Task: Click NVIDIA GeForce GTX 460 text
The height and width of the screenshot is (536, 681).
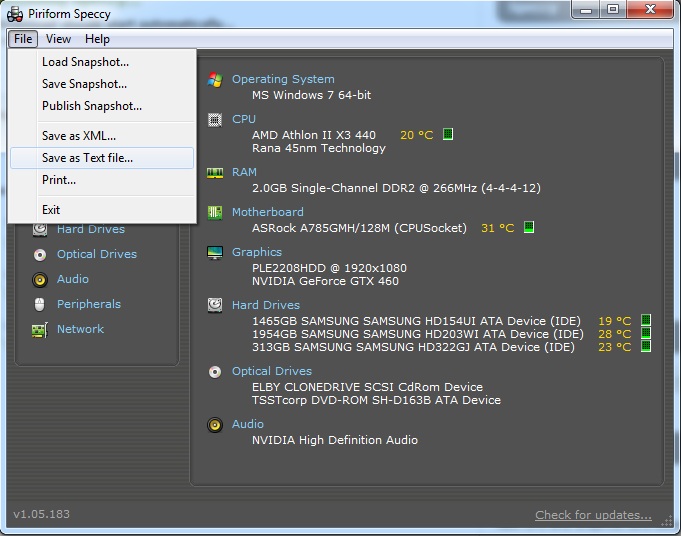Action: (325, 281)
